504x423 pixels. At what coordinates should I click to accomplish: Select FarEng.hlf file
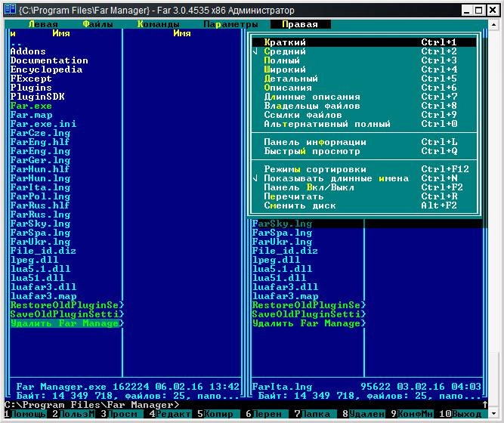coord(40,142)
